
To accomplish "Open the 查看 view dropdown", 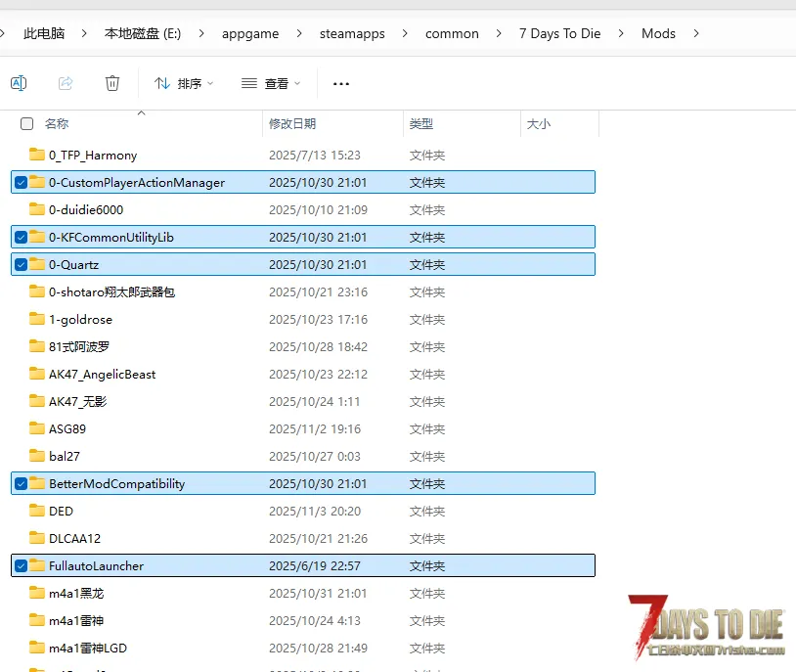I will click(271, 84).
